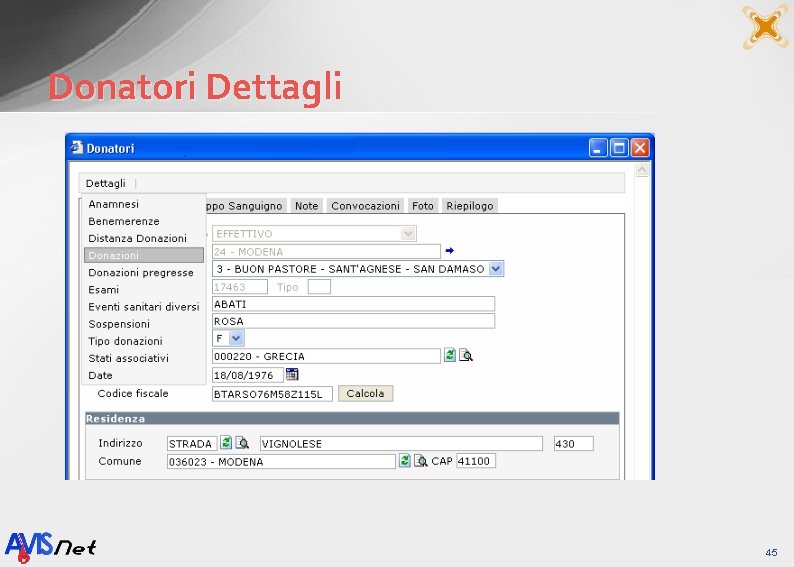Click the scrollbar up arrow in Donatori window
Viewport: 794px width, 567px height.
[642, 170]
